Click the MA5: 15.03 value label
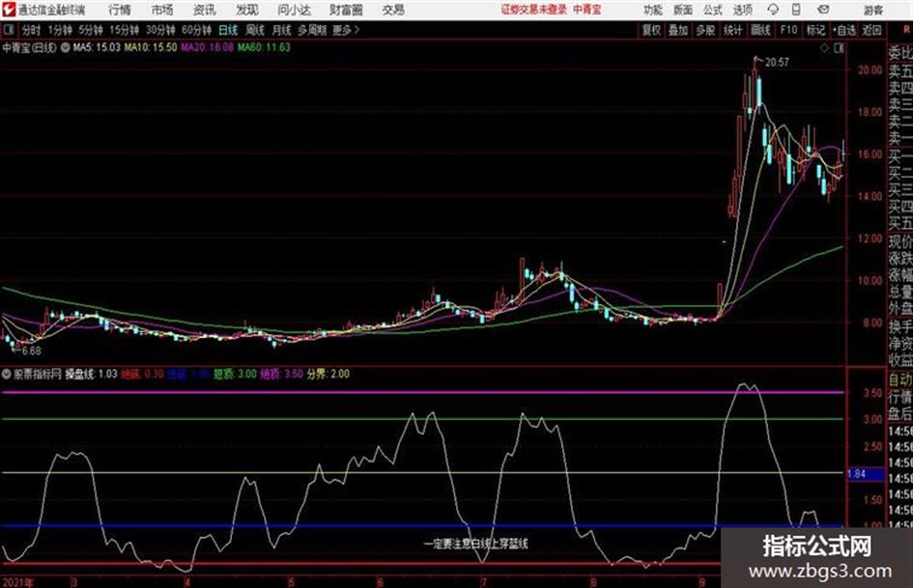The width and height of the screenshot is (913, 588). click(97, 47)
